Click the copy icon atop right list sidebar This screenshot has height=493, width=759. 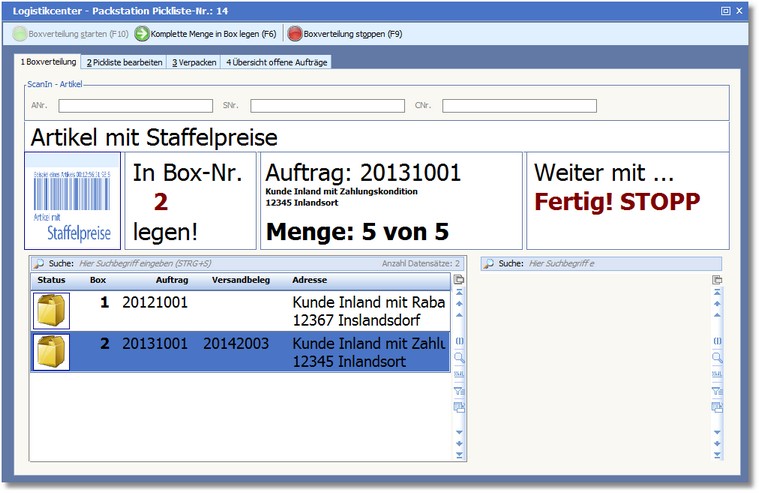[x=717, y=279]
